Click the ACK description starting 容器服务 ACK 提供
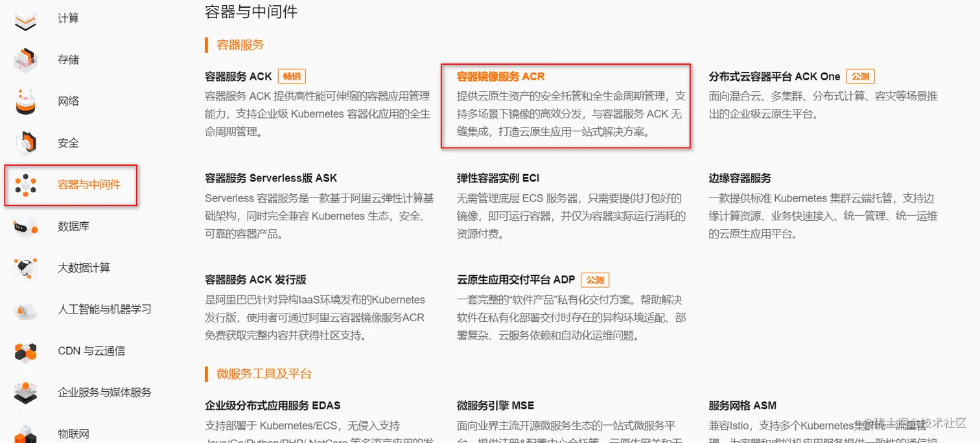980x443 pixels. point(318,114)
